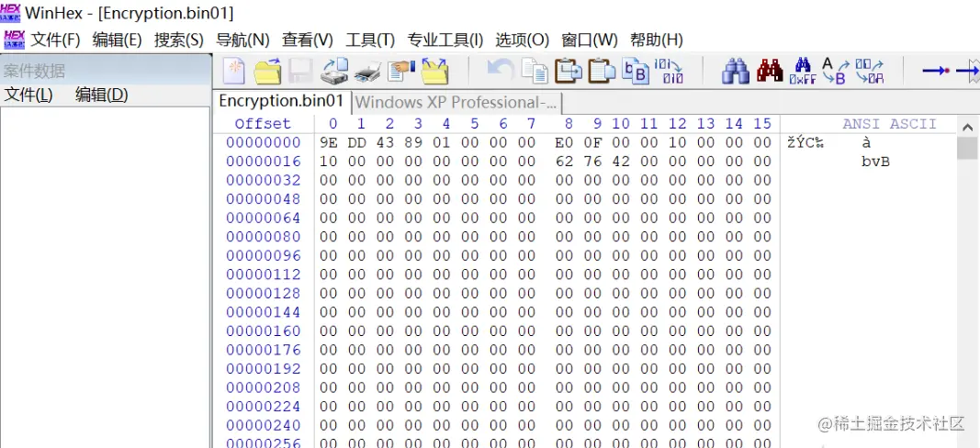
Task: Select hex byte 43 in the first row
Action: pyautogui.click(x=385, y=142)
